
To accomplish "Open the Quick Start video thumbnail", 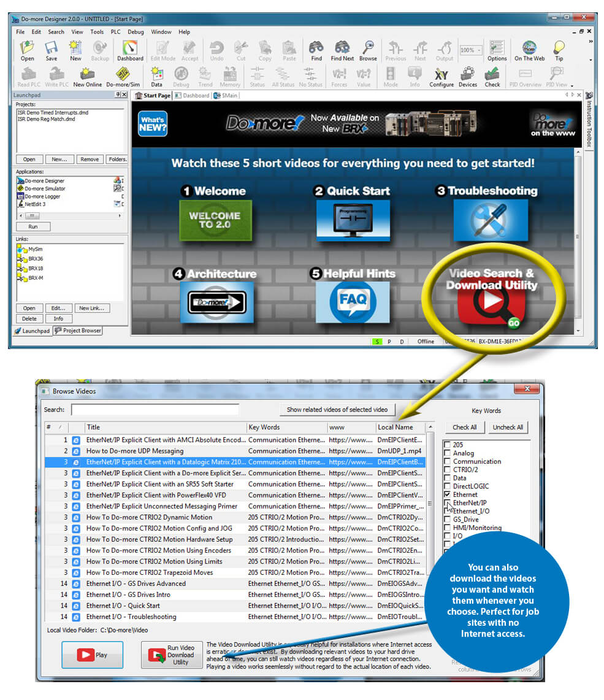I will (x=353, y=220).
